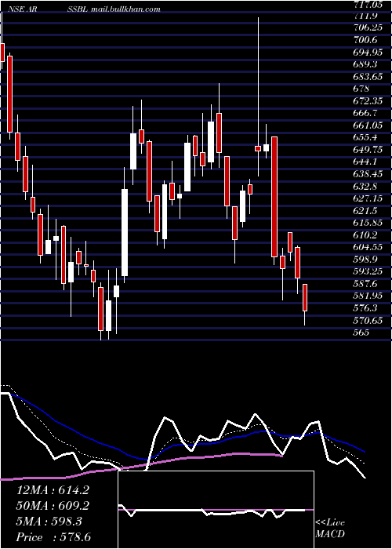Select the 621.5 price label
The height and width of the screenshot is (549, 392).
[366, 210]
